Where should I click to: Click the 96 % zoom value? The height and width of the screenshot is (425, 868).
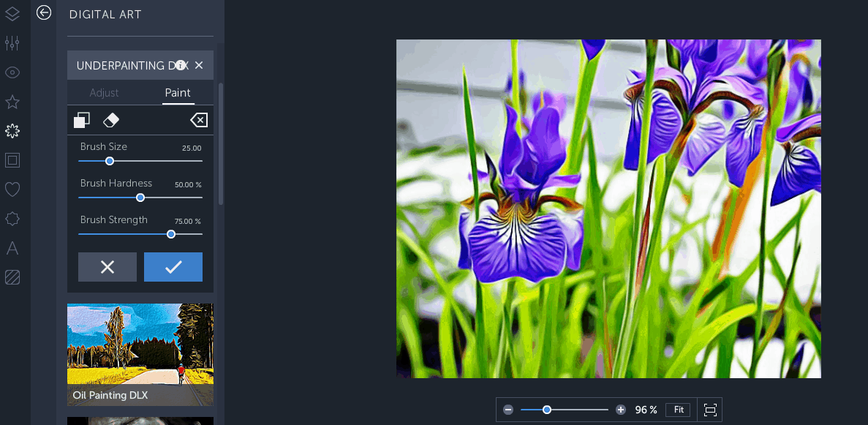(x=646, y=410)
